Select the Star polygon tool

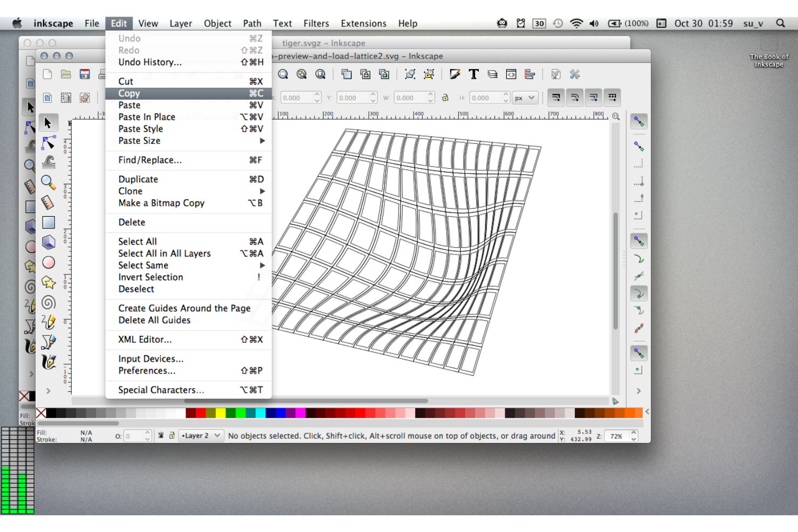coord(49,282)
